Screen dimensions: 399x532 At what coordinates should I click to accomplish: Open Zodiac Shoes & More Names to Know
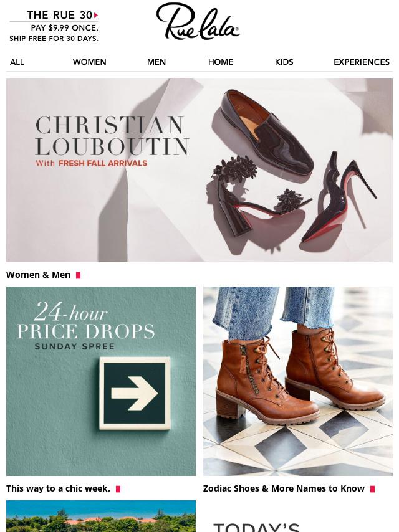coord(284,488)
